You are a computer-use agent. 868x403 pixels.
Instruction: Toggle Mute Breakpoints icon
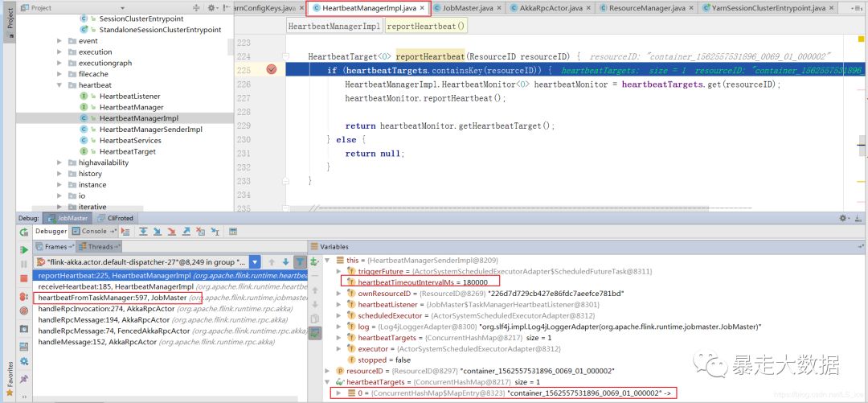pos(24,311)
